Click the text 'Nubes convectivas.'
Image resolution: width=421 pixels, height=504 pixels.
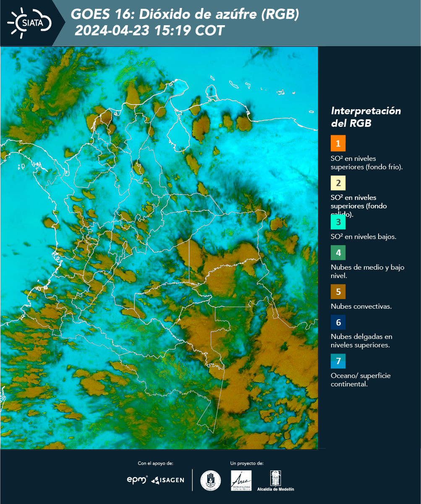coord(361,306)
